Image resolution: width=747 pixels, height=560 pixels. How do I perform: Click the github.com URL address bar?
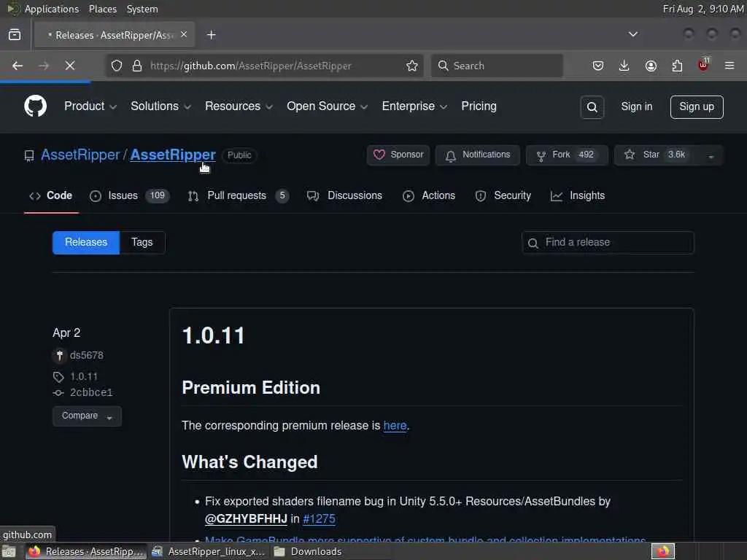(265, 66)
